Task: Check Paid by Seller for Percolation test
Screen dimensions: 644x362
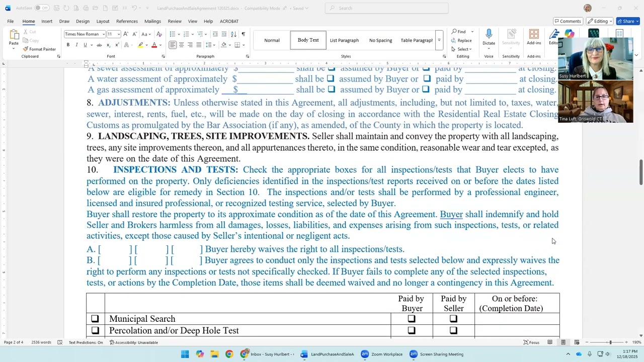Action: click(x=453, y=330)
